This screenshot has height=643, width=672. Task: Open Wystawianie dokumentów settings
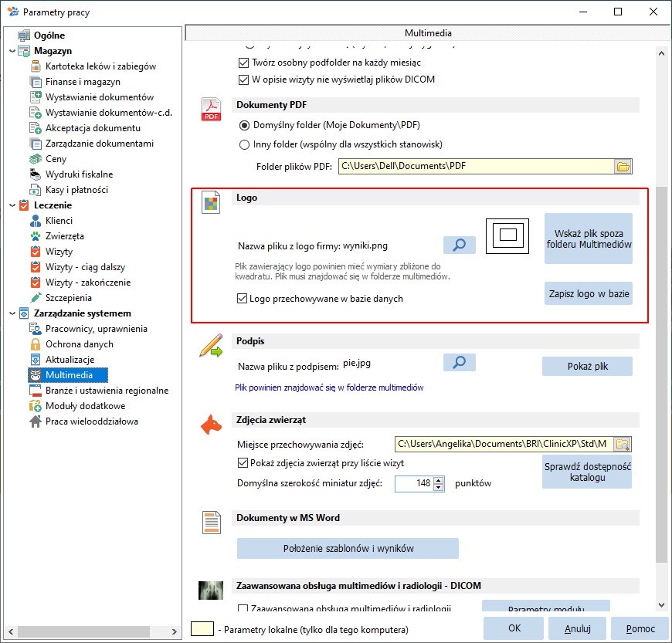(x=100, y=97)
